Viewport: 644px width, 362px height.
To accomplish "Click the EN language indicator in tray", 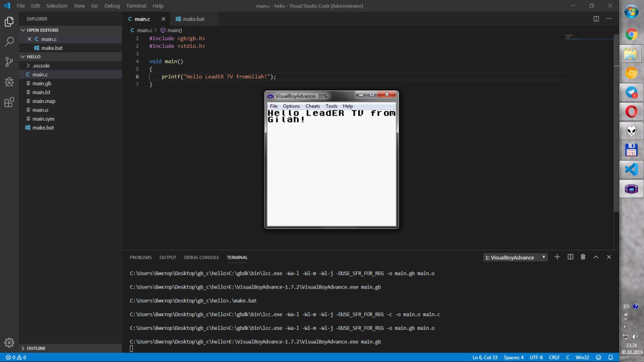I will (626, 306).
